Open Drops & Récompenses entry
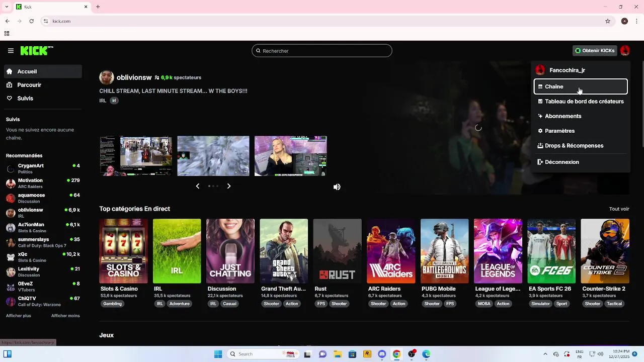 pyautogui.click(x=581, y=146)
